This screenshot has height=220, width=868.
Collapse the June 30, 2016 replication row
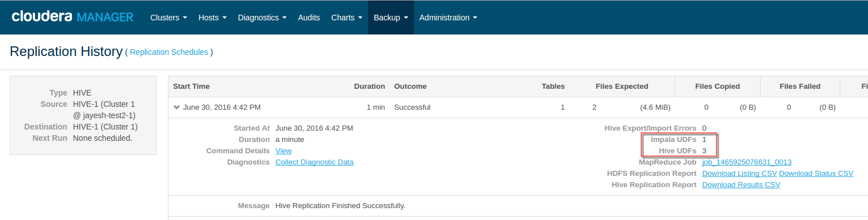point(176,107)
